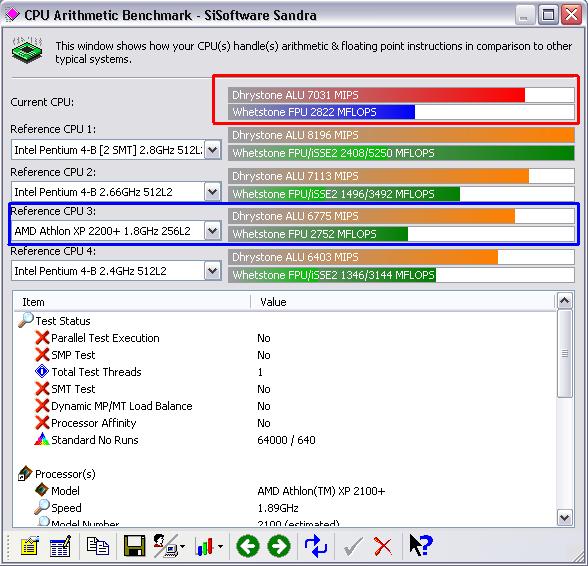Click the yellow notepad options icon

click(30, 546)
